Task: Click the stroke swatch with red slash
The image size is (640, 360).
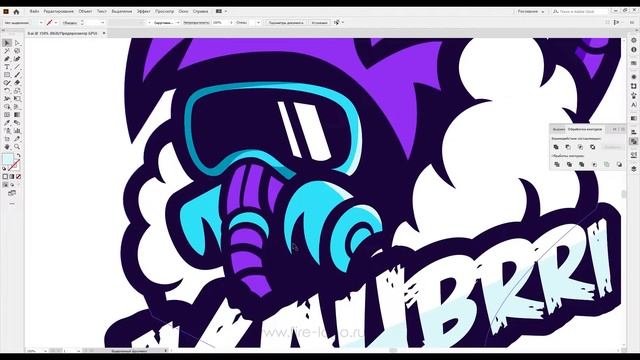Action: (15, 164)
